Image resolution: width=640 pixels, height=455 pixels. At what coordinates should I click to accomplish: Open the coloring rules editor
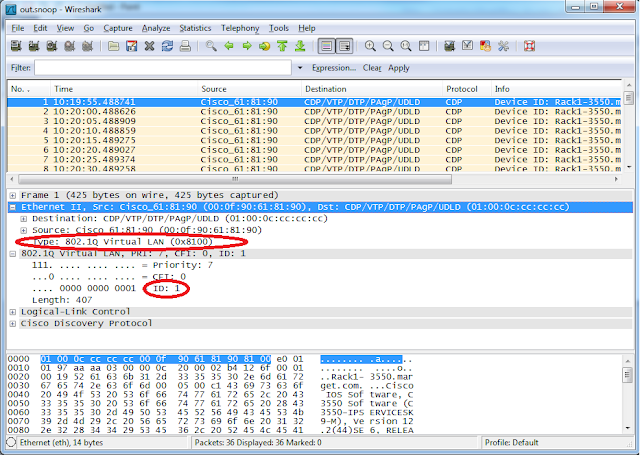485,46
